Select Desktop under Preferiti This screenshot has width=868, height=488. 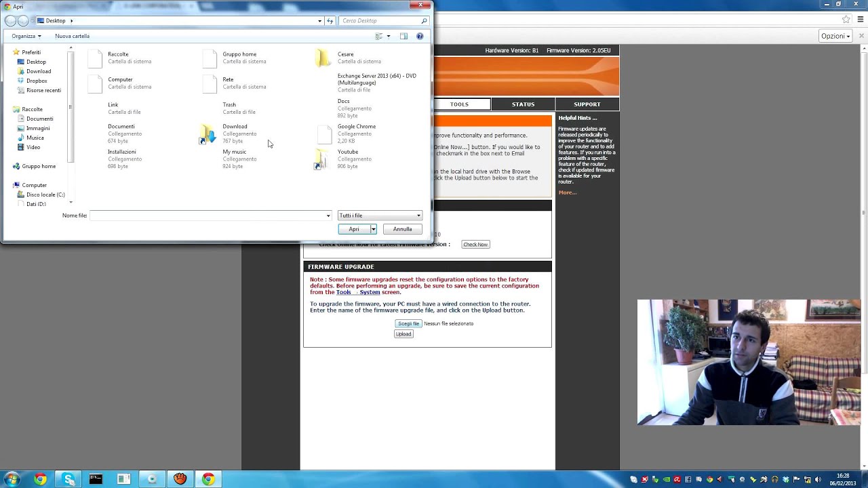(x=36, y=62)
